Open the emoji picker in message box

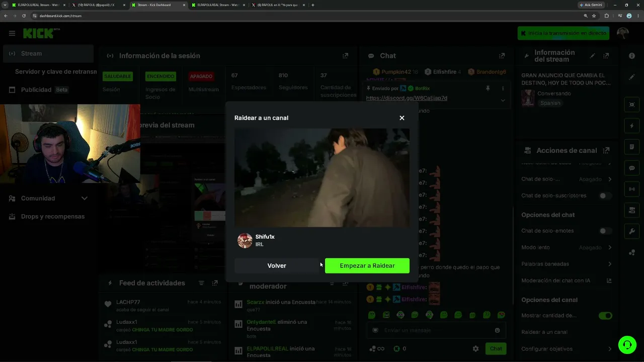pyautogui.click(x=497, y=330)
